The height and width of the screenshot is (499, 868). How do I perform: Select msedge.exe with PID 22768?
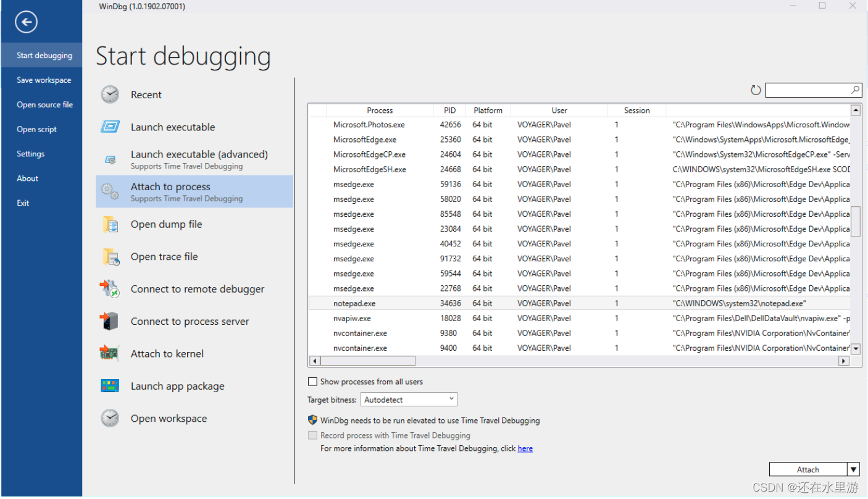point(579,288)
